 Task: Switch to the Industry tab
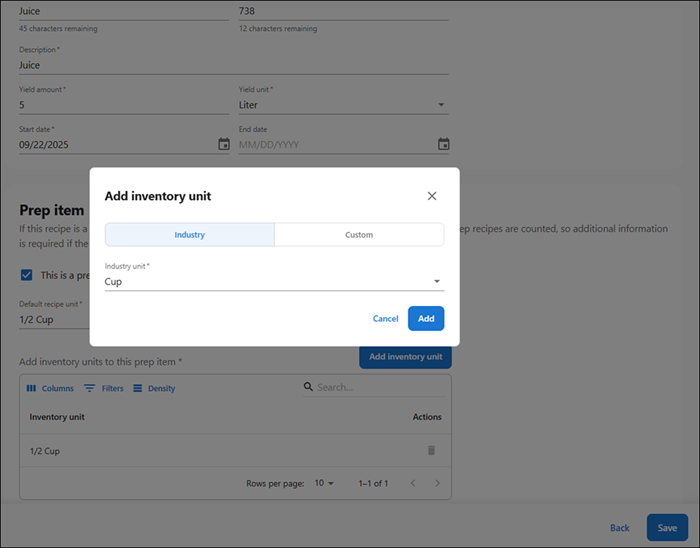point(189,235)
